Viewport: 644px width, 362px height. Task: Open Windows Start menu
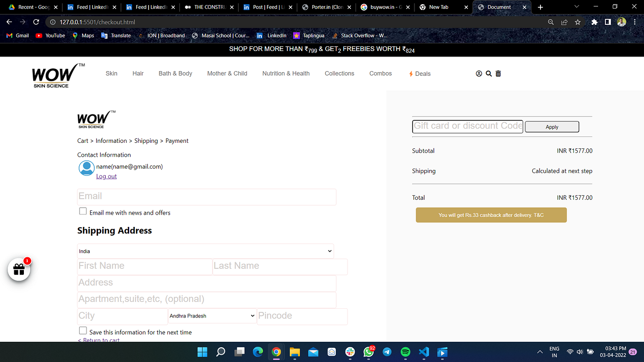202,352
